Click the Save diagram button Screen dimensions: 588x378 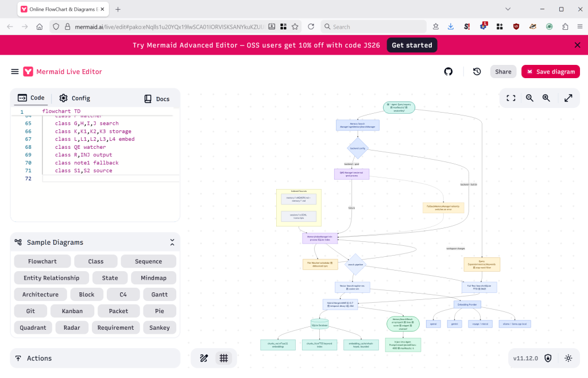(550, 71)
